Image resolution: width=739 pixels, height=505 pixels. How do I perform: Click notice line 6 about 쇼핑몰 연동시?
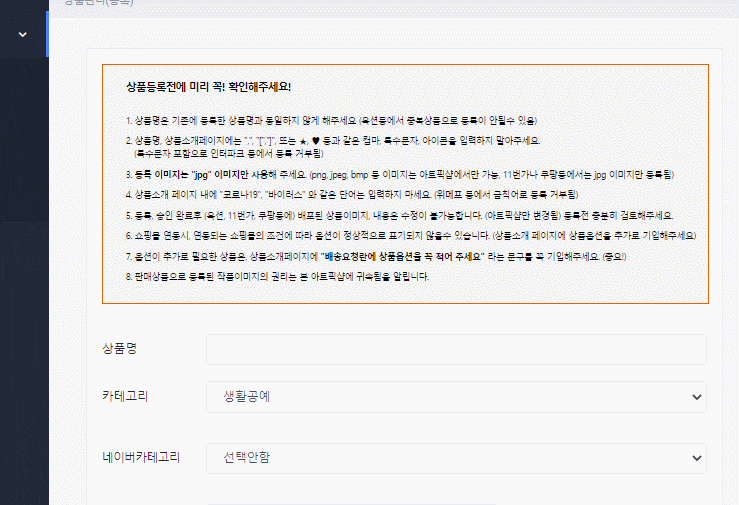411,236
